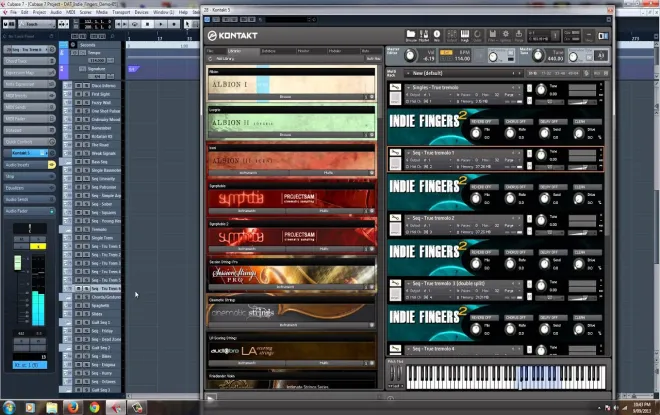The height and width of the screenshot is (415, 660).
Task: Expand the Seq - True tremolo 1 instrument menu arrow
Action: (408, 153)
